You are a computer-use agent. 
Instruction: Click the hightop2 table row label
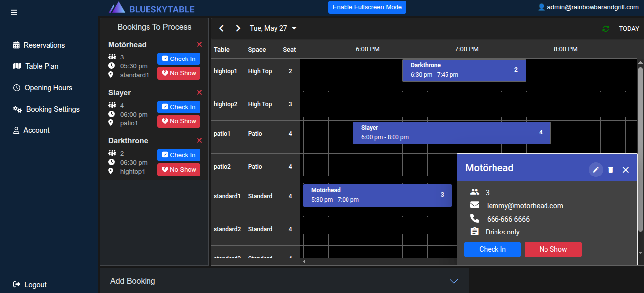226,104
